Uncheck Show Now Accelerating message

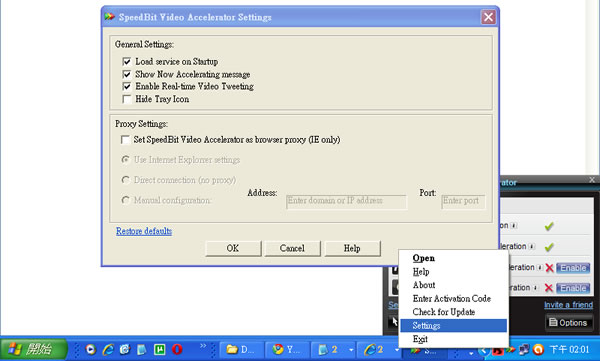coord(127,74)
